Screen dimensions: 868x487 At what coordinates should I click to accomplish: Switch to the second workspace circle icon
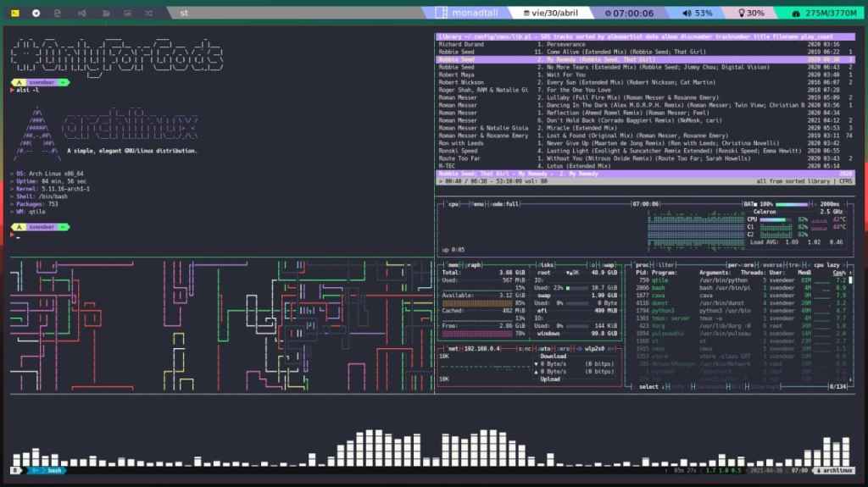[x=36, y=14]
